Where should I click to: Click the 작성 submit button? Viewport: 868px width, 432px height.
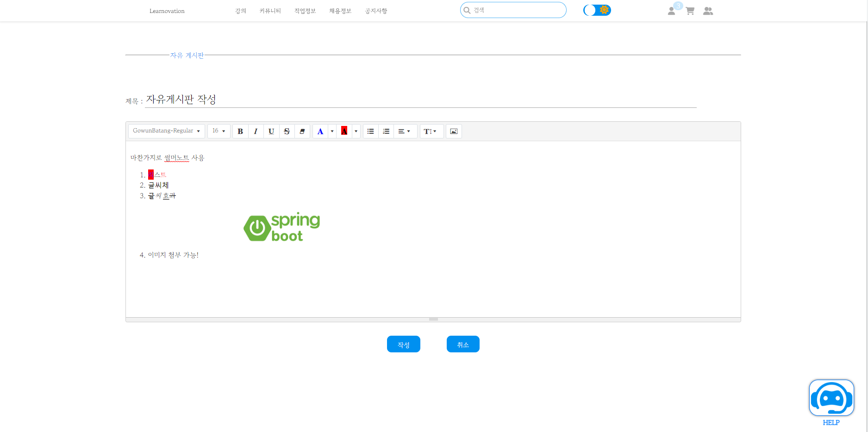pyautogui.click(x=403, y=344)
